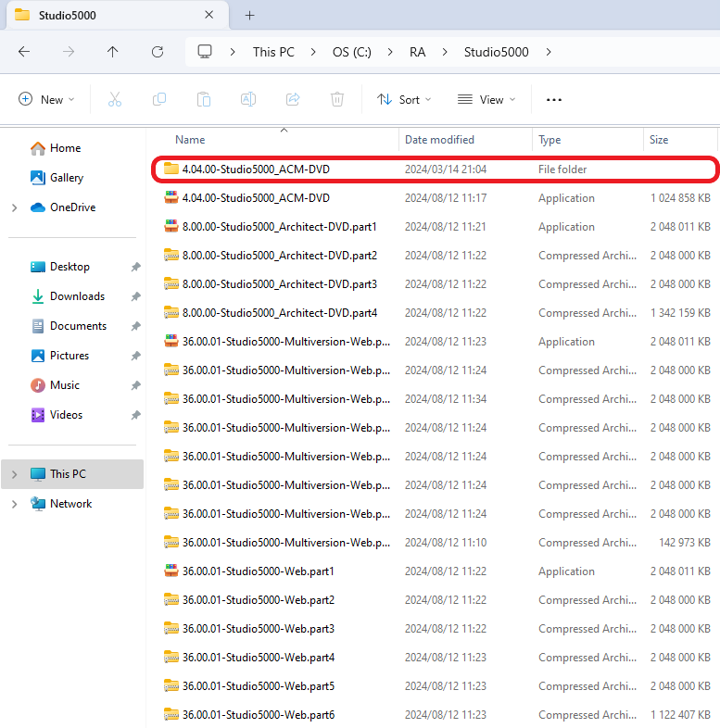Select 36.00.01-Studio5000-Web.part3 archive
Image resolution: width=720 pixels, height=728 pixels.
click(436, 629)
